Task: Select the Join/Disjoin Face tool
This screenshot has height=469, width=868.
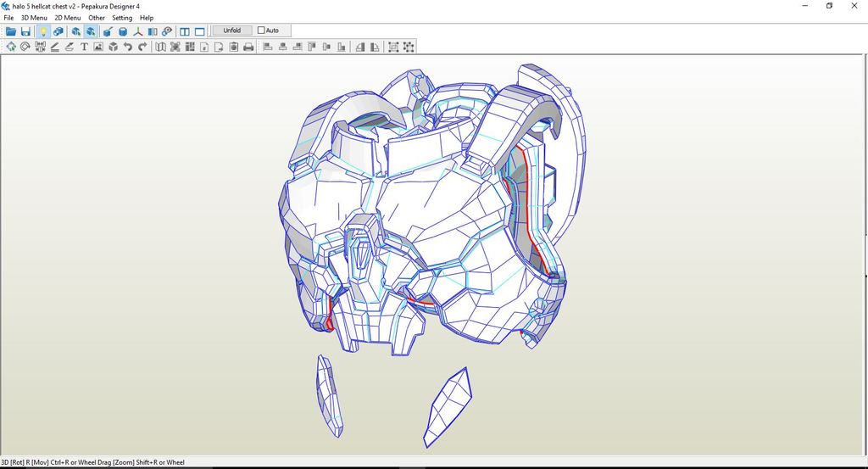Action: pyautogui.click(x=40, y=47)
